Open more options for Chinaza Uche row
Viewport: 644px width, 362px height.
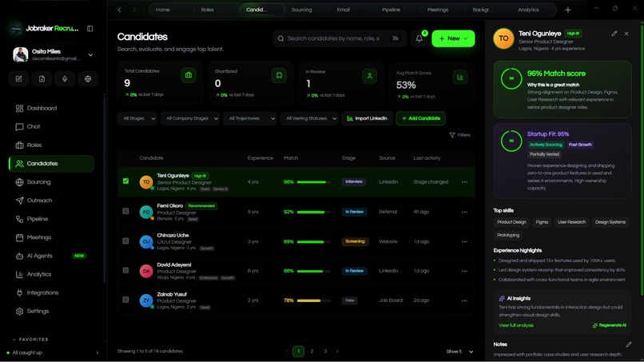click(464, 241)
